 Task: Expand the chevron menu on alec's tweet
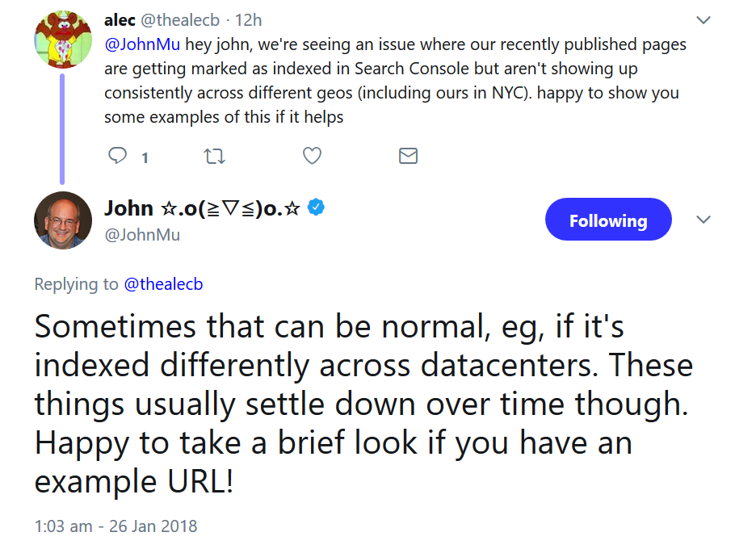[x=703, y=19]
